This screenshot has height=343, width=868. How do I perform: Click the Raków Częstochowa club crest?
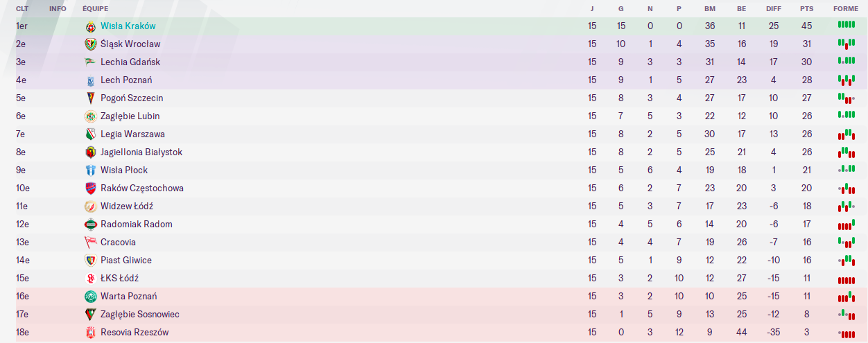(90, 188)
